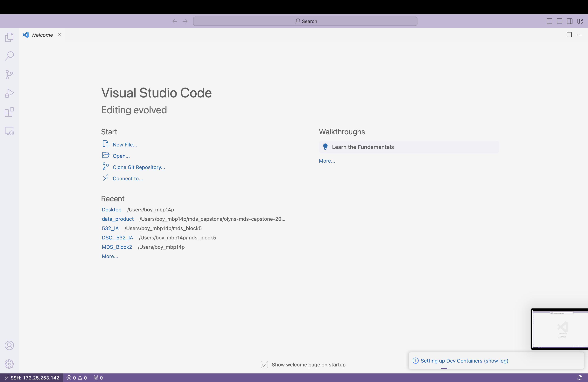Open the Manage gear menu

coord(9,364)
